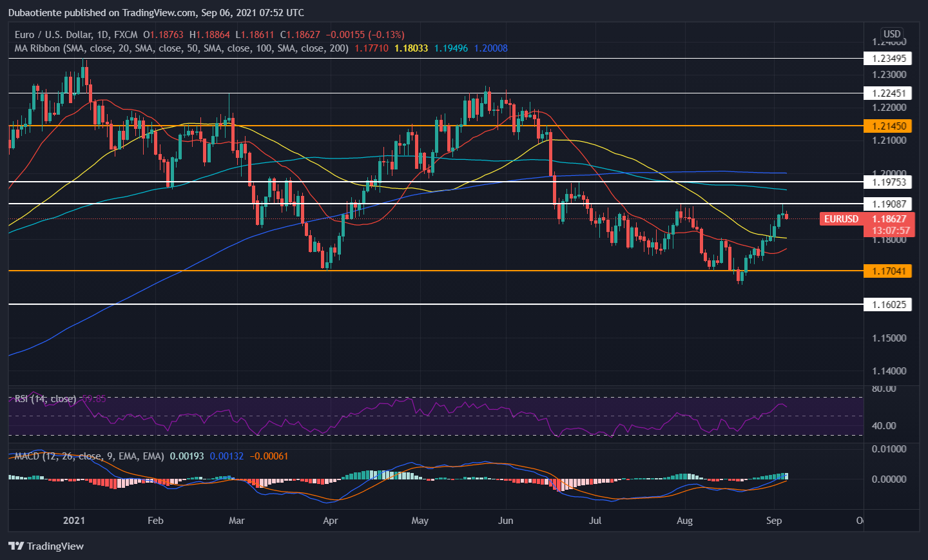Click the 200 SMA value 1.20008
Image resolution: width=928 pixels, height=560 pixels.
pos(491,48)
